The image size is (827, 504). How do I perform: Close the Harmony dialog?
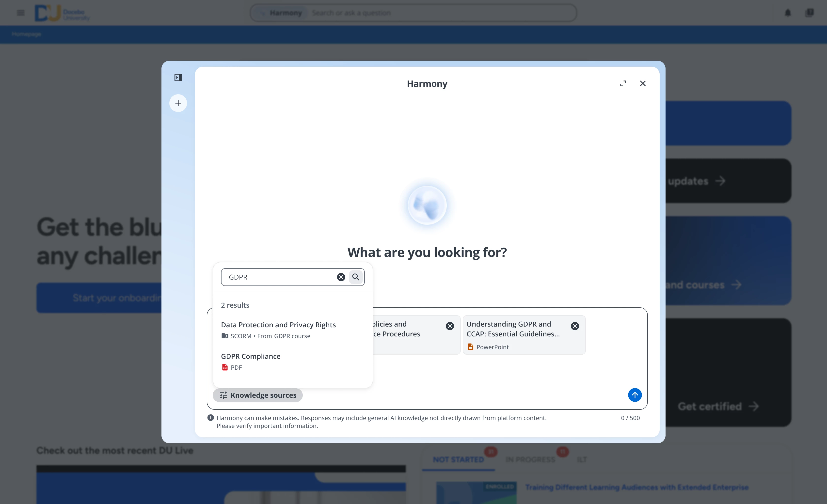(642, 84)
